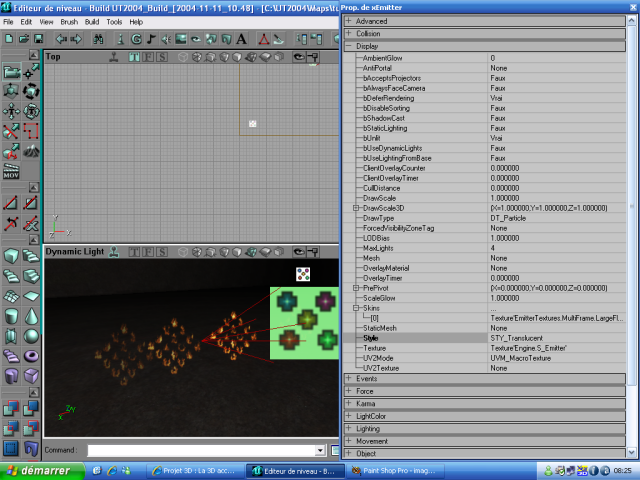Image resolution: width=640 pixels, height=480 pixels.
Task: Click into the Command input field
Action: (x=200, y=451)
